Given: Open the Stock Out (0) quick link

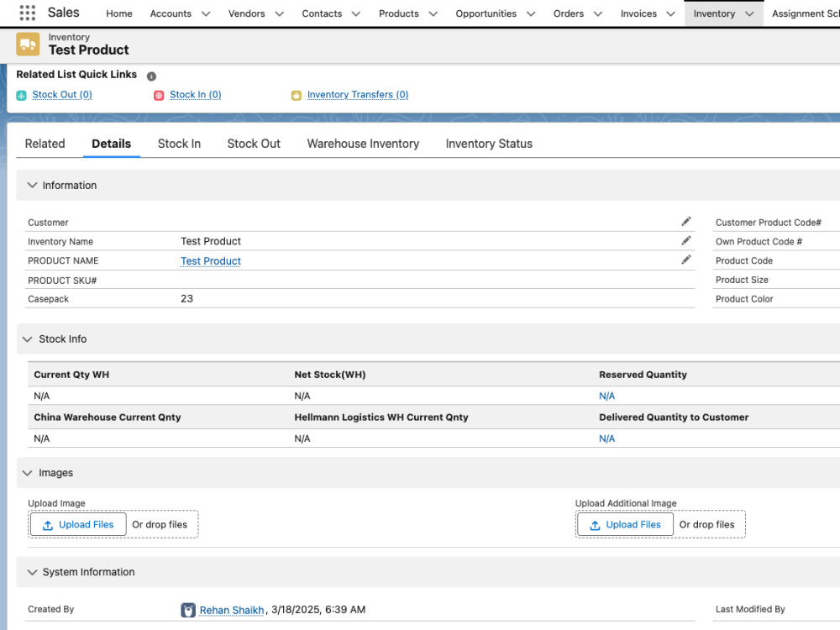Looking at the screenshot, I should (x=62, y=95).
